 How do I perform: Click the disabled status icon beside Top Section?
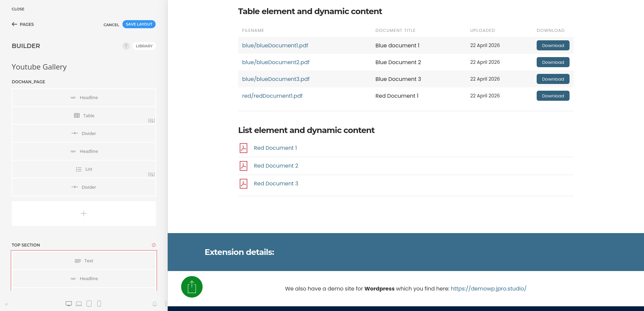click(154, 245)
